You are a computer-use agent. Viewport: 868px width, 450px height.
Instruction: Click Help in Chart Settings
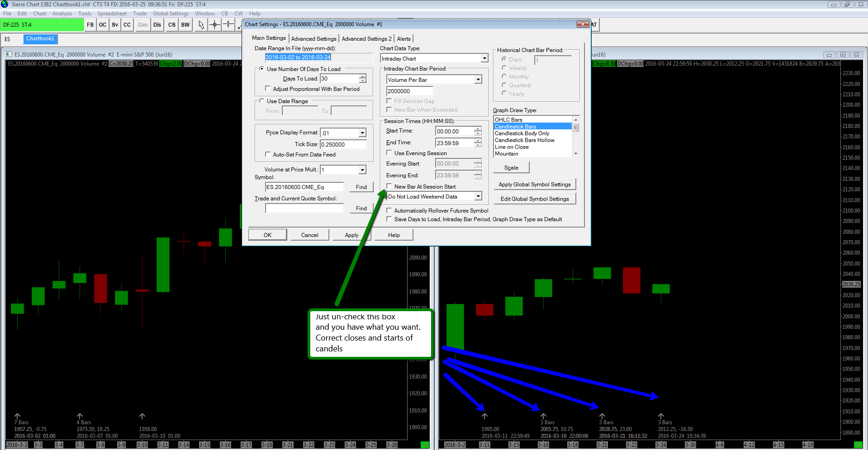(x=394, y=235)
